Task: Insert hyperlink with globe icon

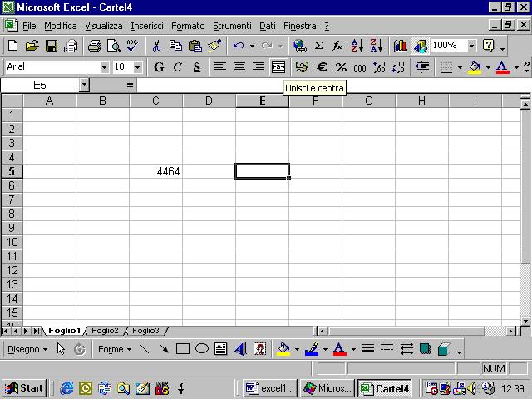Action: click(x=299, y=46)
